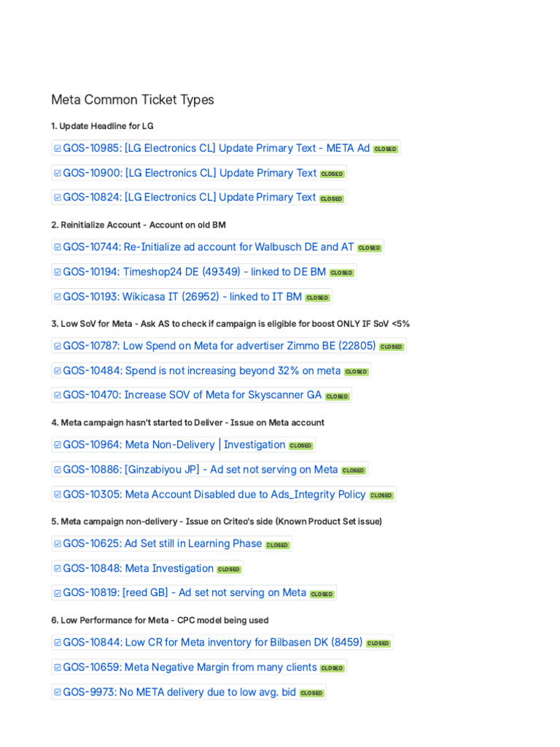Click task-type icon beside GOS-10305
The height and width of the screenshot is (747, 560).
point(58,494)
